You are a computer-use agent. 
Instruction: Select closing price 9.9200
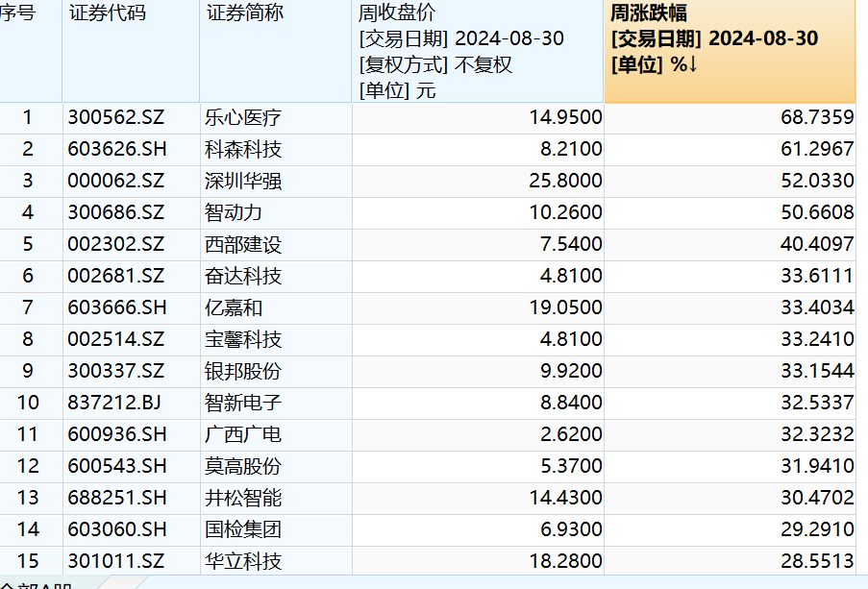point(571,371)
